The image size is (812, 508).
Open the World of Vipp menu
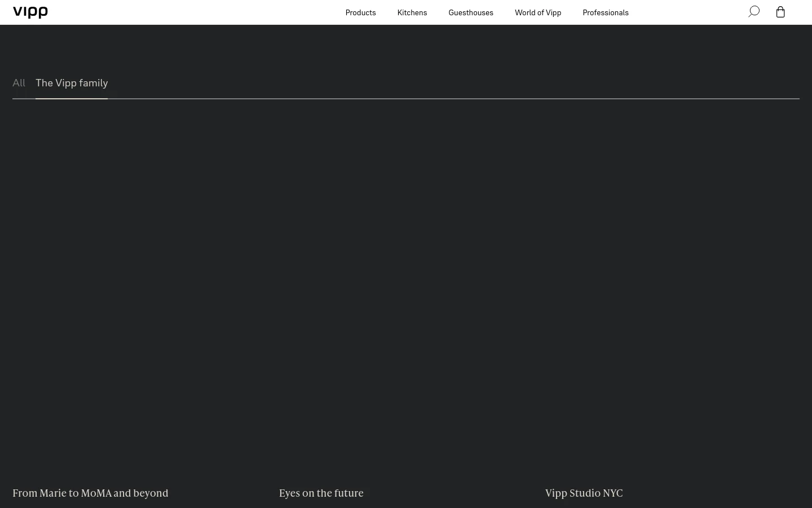click(538, 12)
